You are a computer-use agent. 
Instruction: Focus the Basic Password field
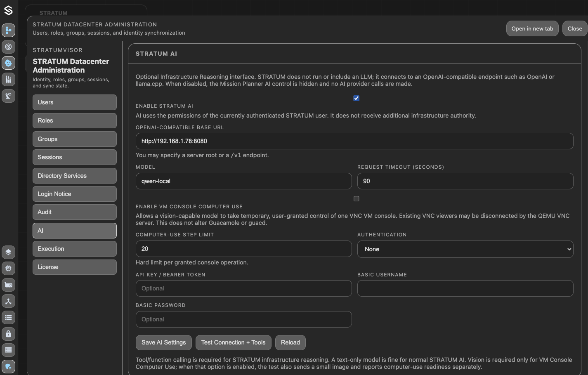tap(243, 319)
